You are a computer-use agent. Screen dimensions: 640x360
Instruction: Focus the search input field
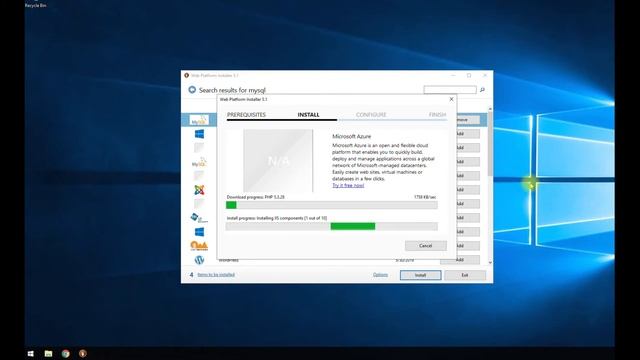[450, 90]
